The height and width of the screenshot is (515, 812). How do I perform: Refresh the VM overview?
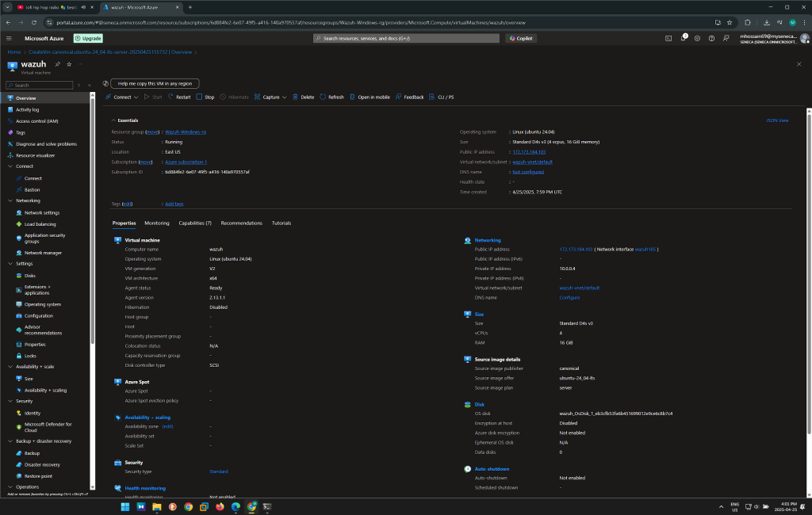click(x=332, y=97)
